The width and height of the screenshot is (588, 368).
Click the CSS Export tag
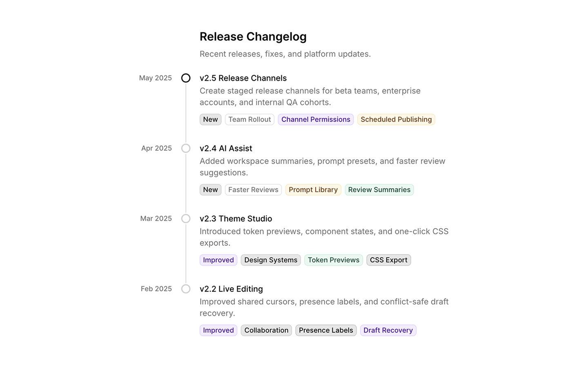tap(389, 260)
